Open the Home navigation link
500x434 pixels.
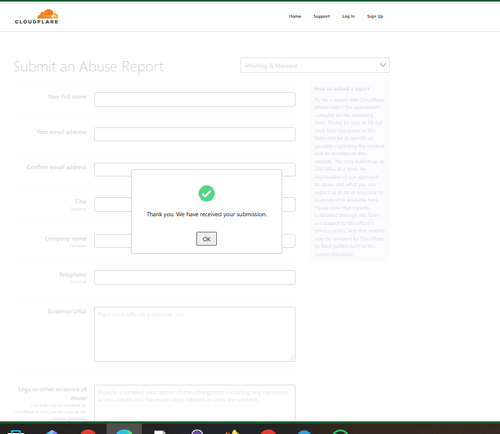295,16
